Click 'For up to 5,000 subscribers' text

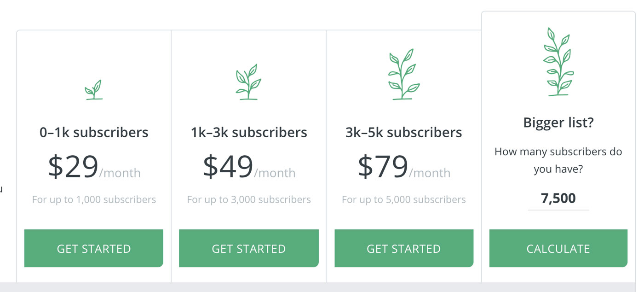[404, 199]
